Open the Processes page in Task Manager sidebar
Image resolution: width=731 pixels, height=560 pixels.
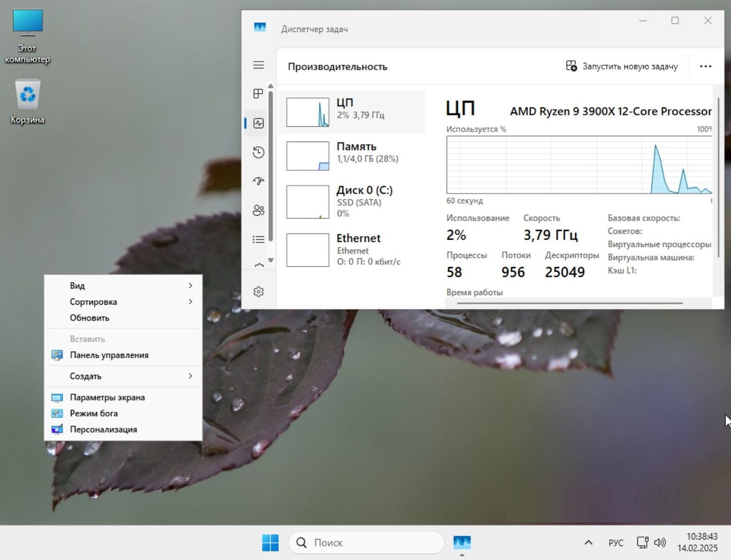[259, 94]
